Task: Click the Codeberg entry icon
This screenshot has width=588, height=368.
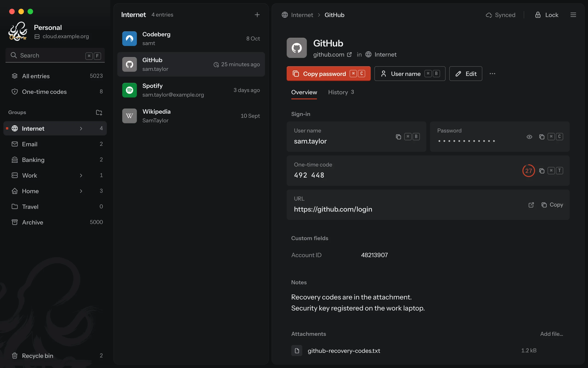Action: click(x=130, y=39)
